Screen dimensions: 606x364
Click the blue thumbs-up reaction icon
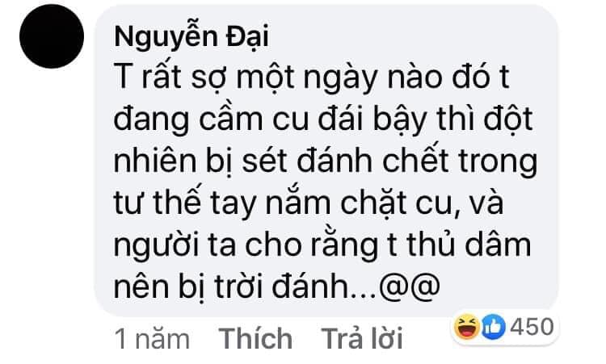pos(493,327)
